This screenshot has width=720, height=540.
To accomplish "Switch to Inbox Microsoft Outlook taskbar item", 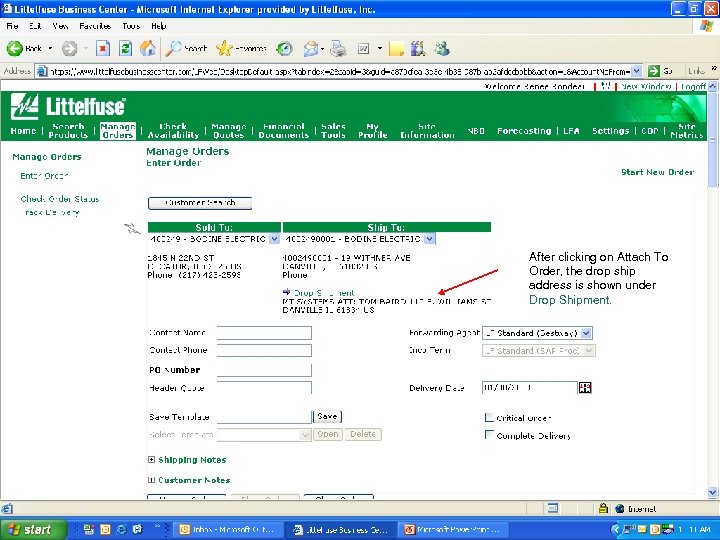I will point(228,529).
